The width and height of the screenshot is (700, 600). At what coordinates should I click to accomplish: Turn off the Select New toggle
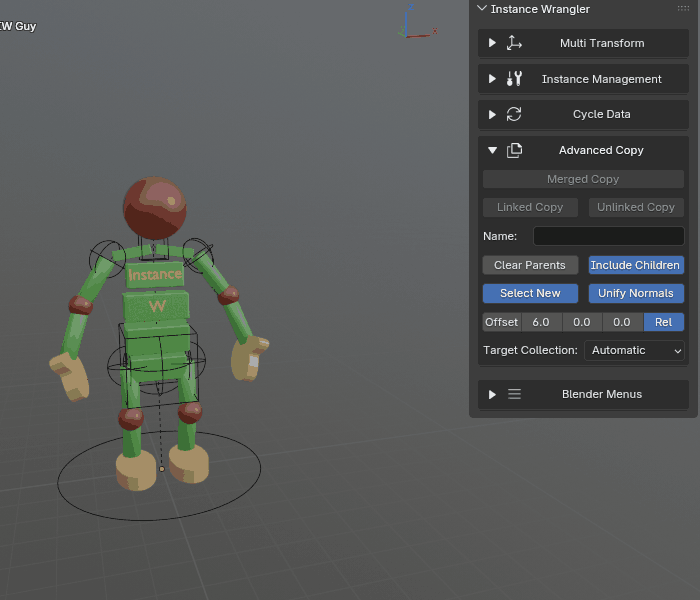tap(530, 293)
